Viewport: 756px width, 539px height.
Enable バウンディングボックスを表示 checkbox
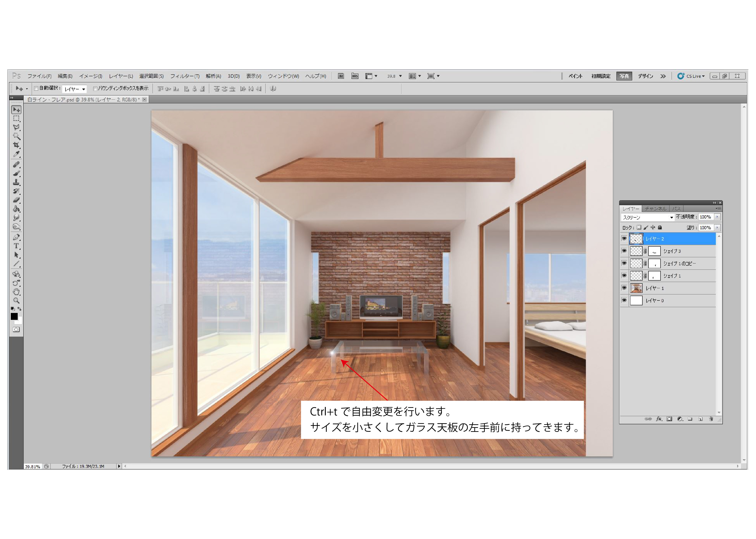95,89
